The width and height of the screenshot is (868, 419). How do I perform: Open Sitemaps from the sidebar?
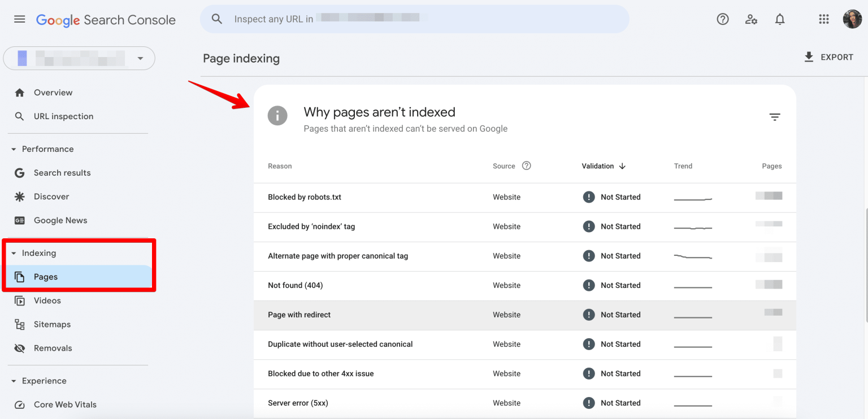tap(52, 324)
